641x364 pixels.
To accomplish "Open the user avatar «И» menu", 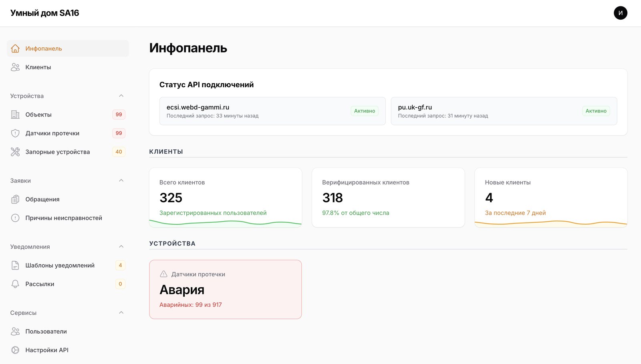I will coord(621,13).
